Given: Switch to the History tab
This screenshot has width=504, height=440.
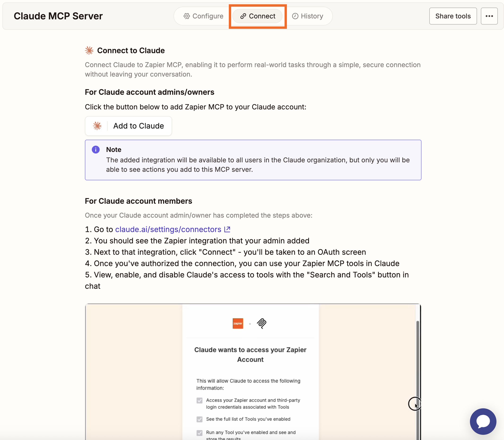Looking at the screenshot, I should [x=308, y=16].
